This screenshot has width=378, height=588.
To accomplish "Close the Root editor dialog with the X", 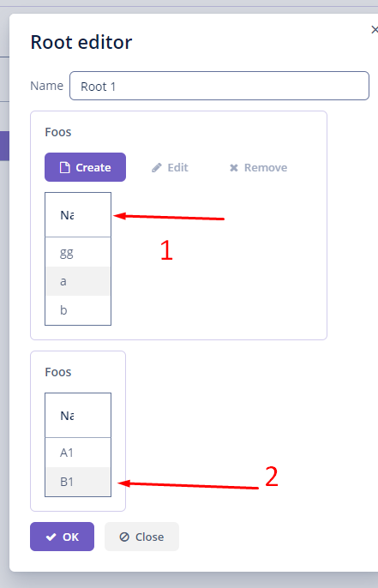I will pos(374,30).
